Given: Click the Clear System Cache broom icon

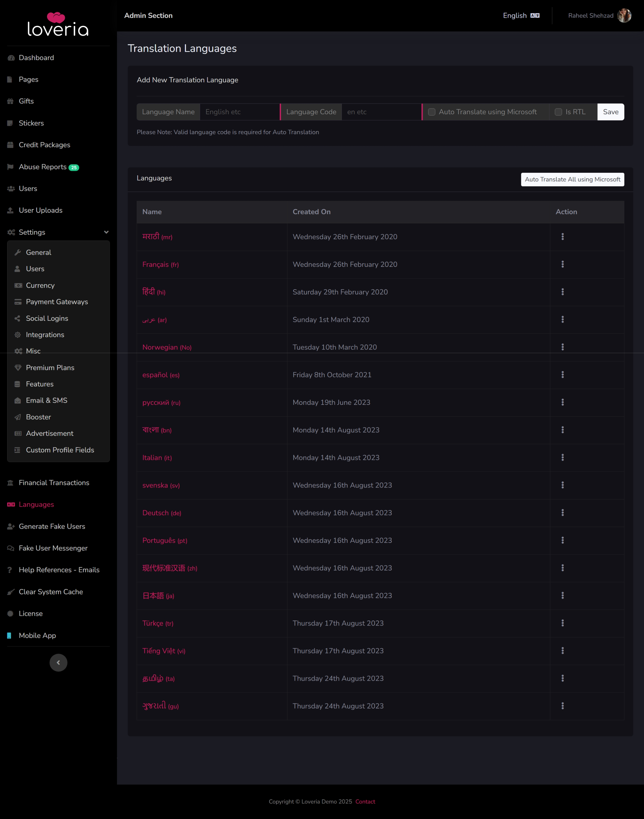Looking at the screenshot, I should pos(11,592).
